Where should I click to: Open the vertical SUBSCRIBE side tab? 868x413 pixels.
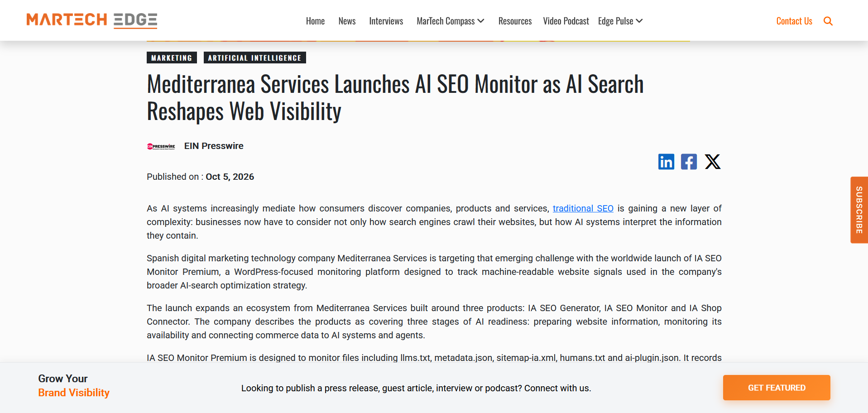859,210
